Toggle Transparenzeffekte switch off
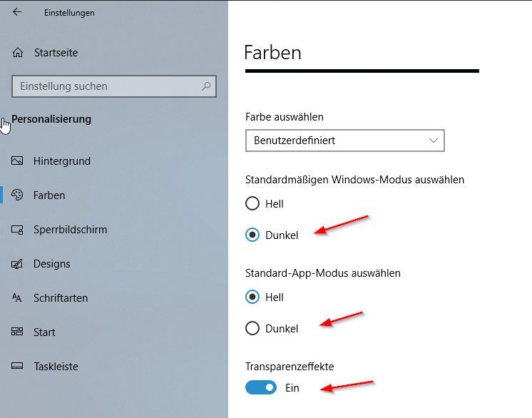Screen dimensions: 532x418 point(261,387)
